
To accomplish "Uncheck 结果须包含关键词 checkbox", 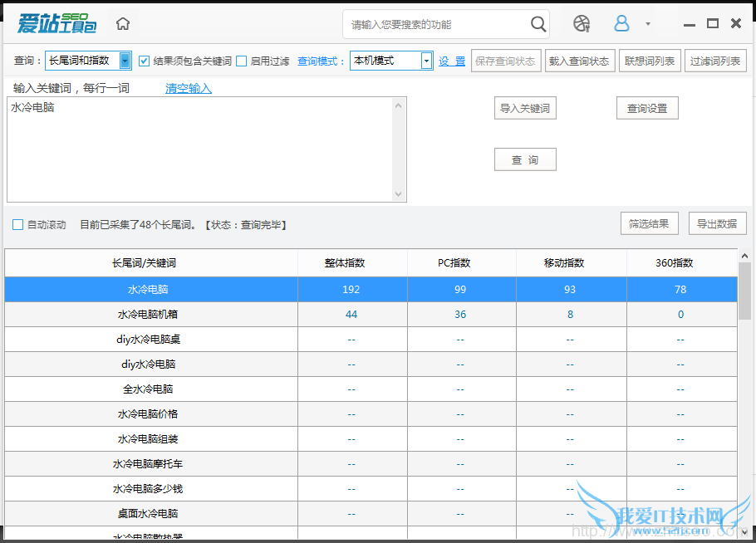I will (145, 61).
